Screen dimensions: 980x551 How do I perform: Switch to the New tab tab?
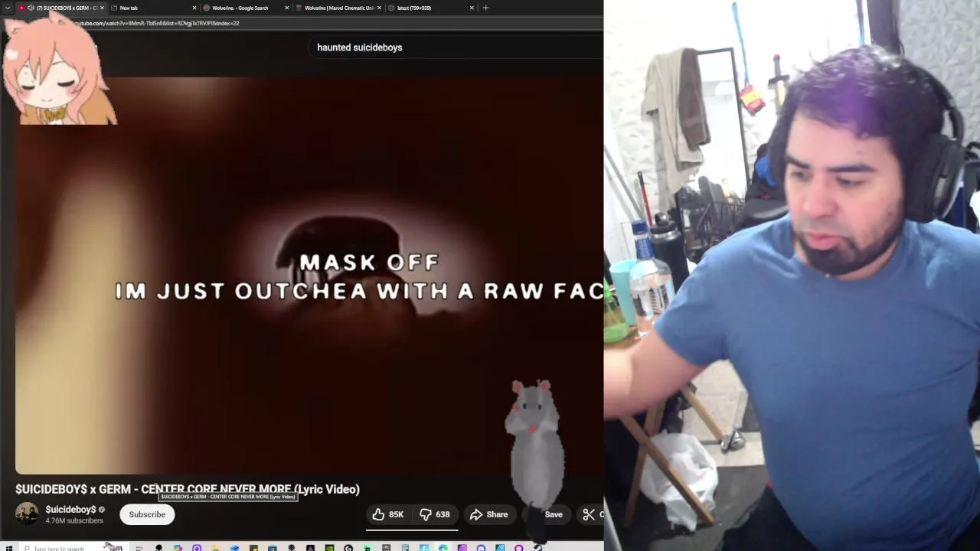153,8
